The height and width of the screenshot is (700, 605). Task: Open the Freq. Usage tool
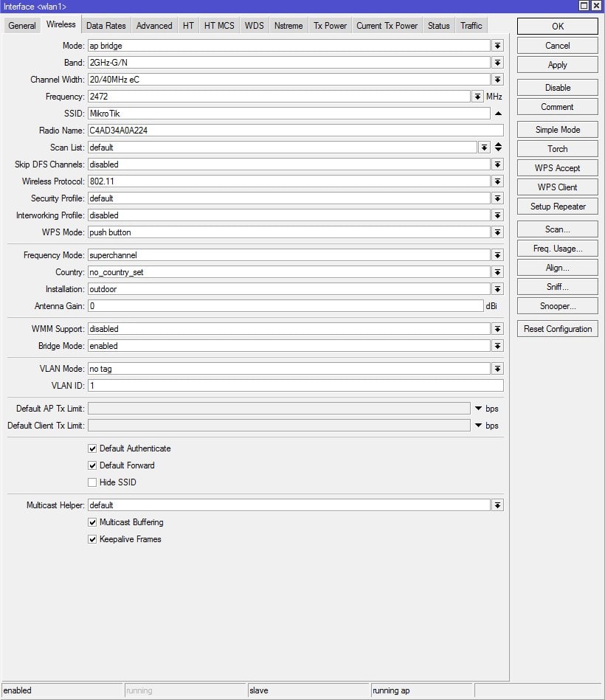pos(557,249)
